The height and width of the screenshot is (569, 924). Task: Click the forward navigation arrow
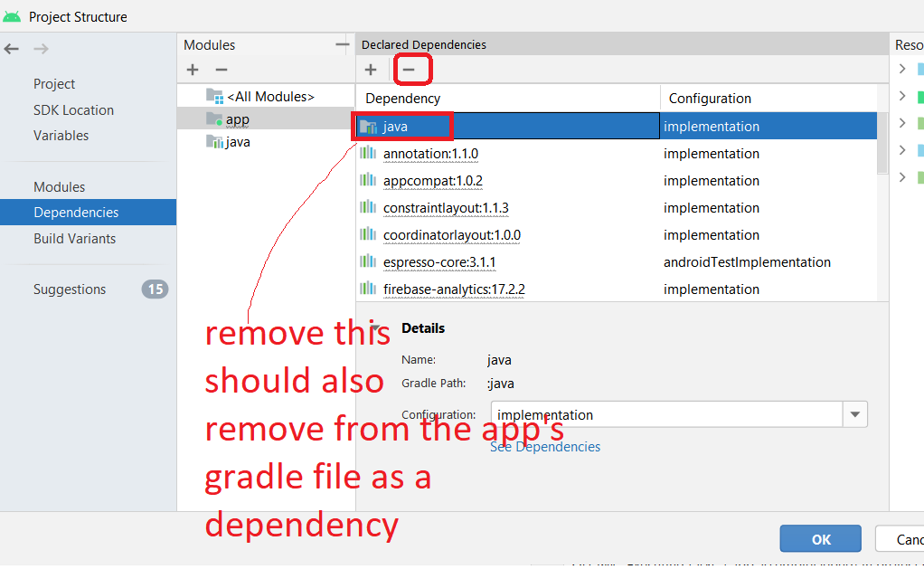click(41, 49)
